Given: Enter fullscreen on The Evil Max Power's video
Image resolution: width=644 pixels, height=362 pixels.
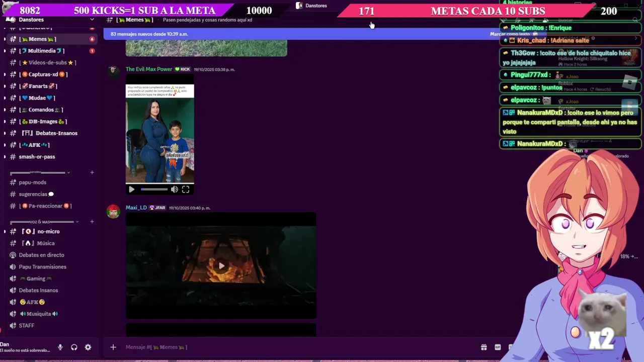Looking at the screenshot, I should click(186, 190).
